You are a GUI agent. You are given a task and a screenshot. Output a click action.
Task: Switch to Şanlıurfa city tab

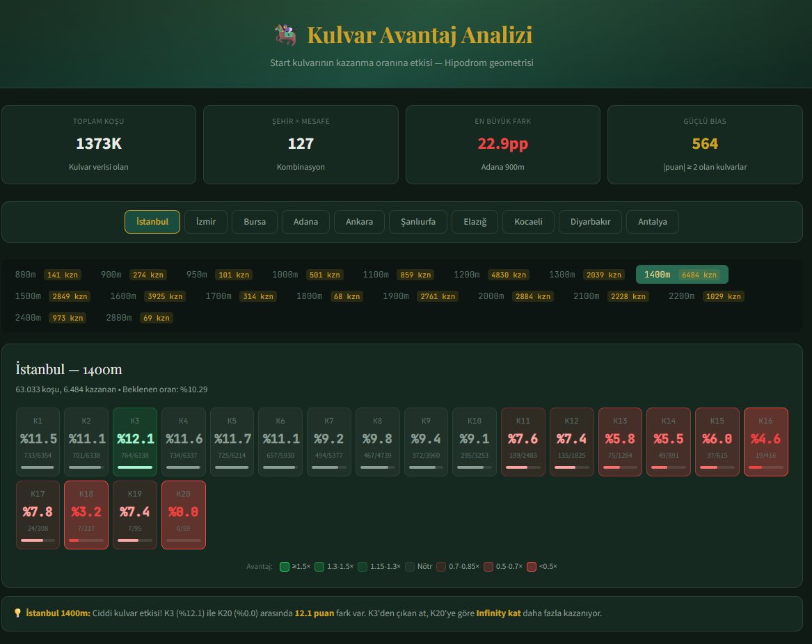[x=418, y=222]
